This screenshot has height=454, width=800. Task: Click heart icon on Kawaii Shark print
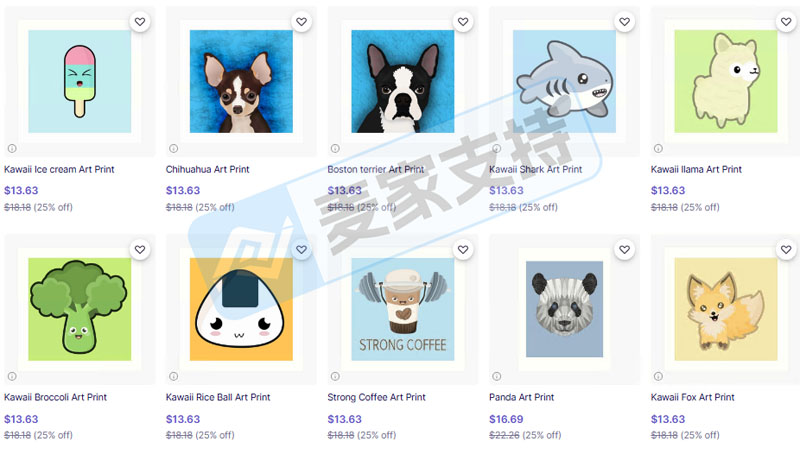[x=624, y=22]
